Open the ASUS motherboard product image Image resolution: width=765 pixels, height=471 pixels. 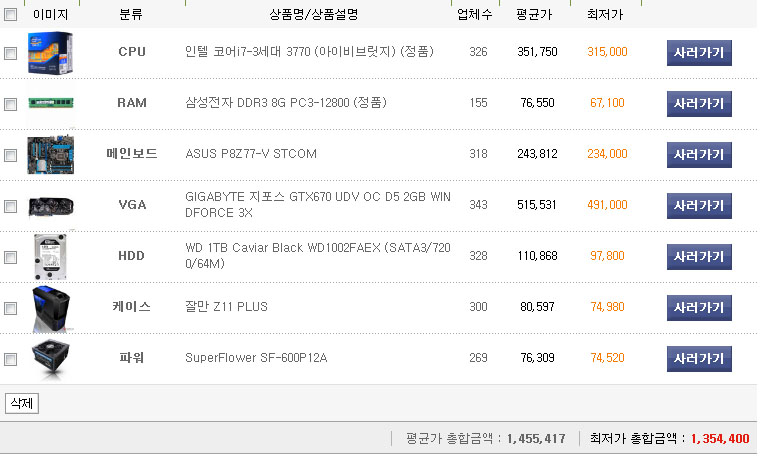click(51, 154)
